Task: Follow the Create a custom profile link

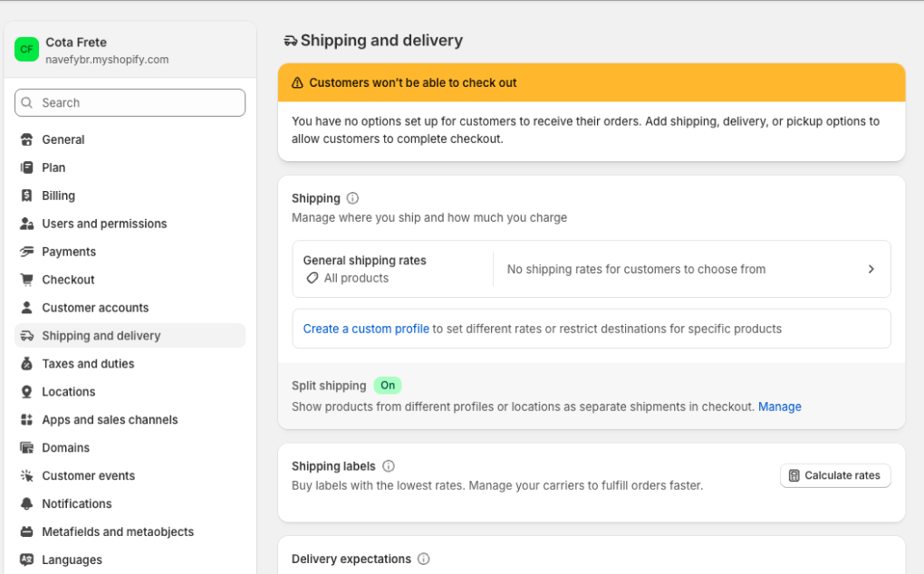Action: [366, 329]
